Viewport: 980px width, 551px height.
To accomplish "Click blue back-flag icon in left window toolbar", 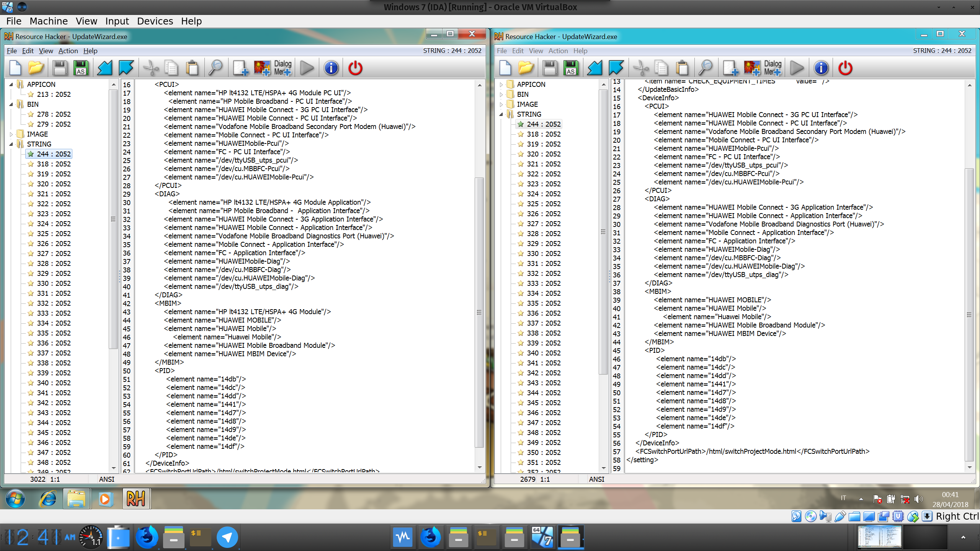I will 105,68.
